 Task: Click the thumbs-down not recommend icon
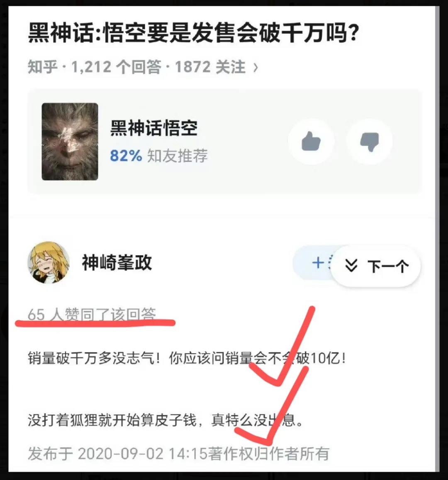370,141
